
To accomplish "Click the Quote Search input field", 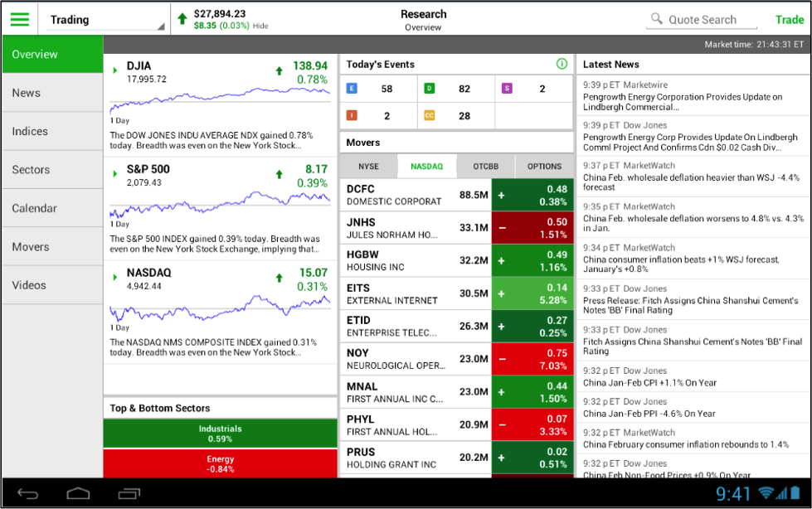I will pyautogui.click(x=702, y=20).
